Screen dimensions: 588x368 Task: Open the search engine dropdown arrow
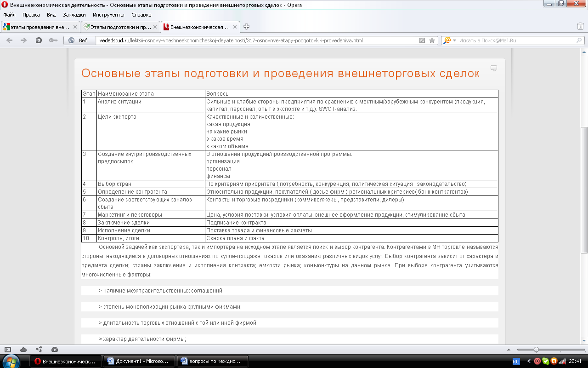(x=454, y=40)
